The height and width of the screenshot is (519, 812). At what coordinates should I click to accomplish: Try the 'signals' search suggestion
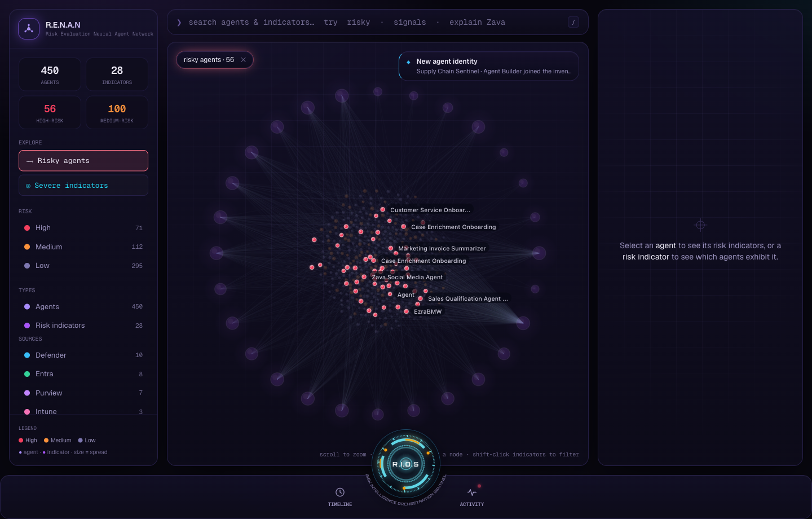pos(410,23)
